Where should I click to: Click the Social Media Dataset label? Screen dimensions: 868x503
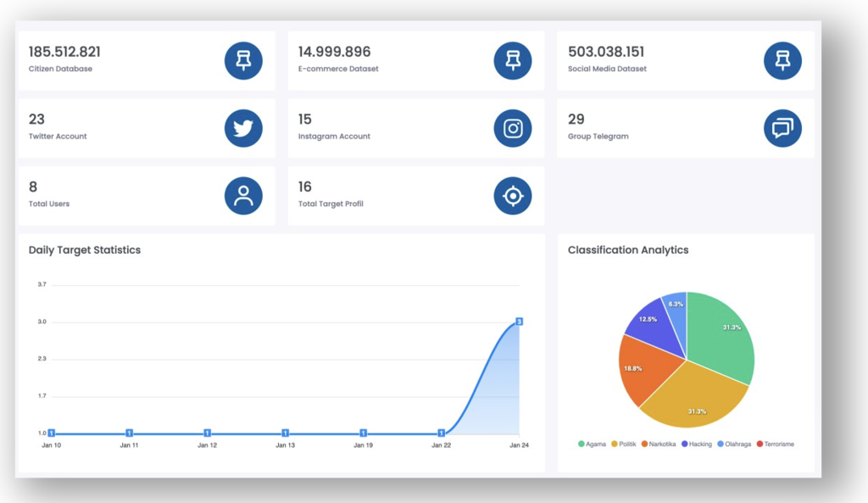(x=607, y=69)
